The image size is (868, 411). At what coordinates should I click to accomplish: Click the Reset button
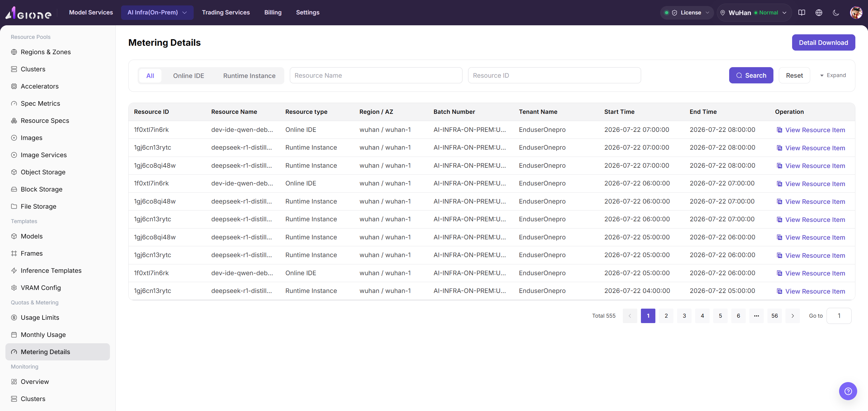point(794,76)
